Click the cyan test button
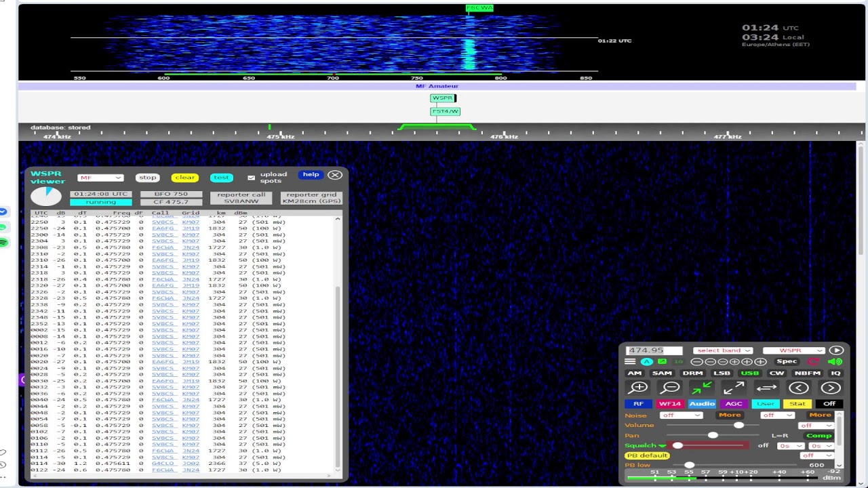 coord(221,178)
